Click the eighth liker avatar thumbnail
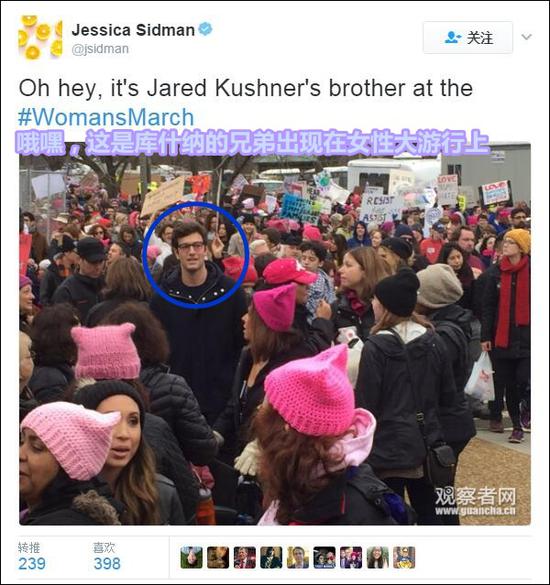 378,557
